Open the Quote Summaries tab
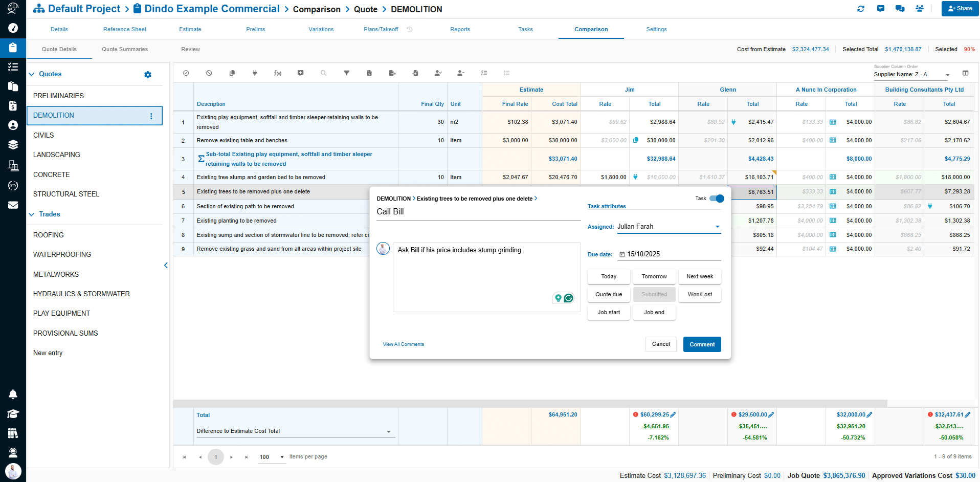Viewport: 980px width, 482px height. pyautogui.click(x=125, y=49)
